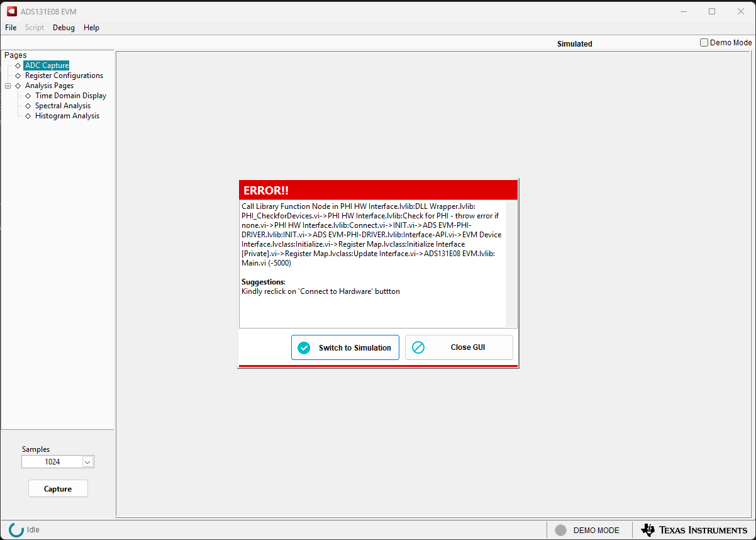Click the Pages panel heading

click(x=16, y=55)
